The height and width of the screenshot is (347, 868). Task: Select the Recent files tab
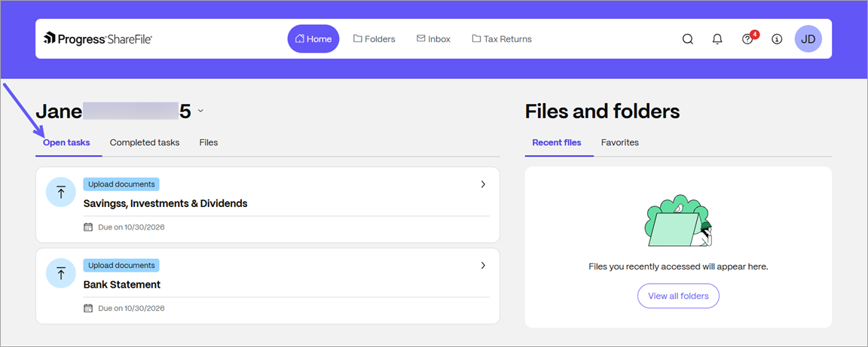point(557,142)
